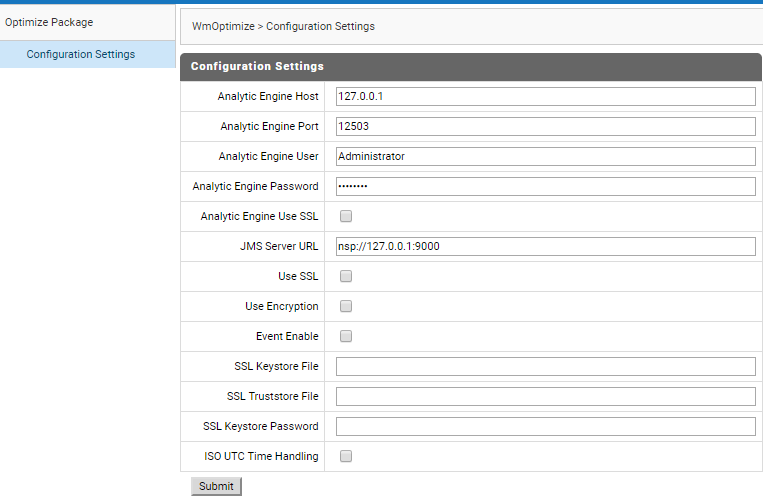Select the SSL Truststore File field
The height and width of the screenshot is (504, 763).
(x=545, y=396)
